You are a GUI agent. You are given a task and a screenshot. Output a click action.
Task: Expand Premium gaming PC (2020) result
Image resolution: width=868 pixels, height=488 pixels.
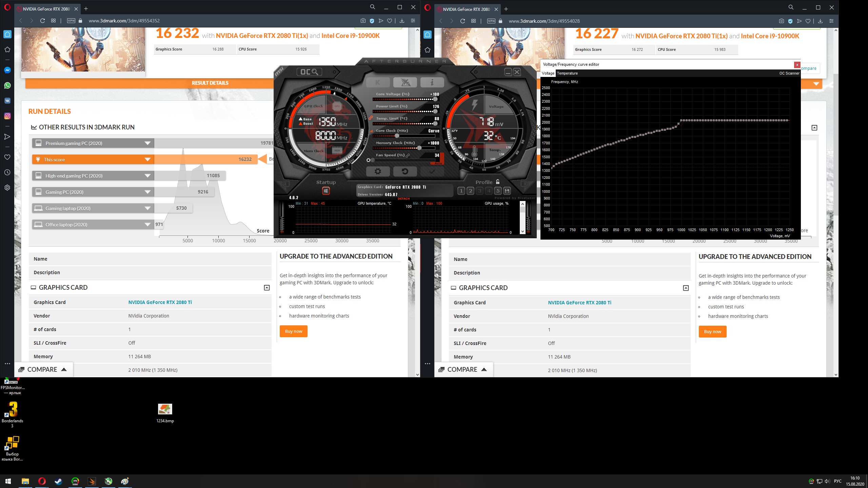(x=147, y=143)
